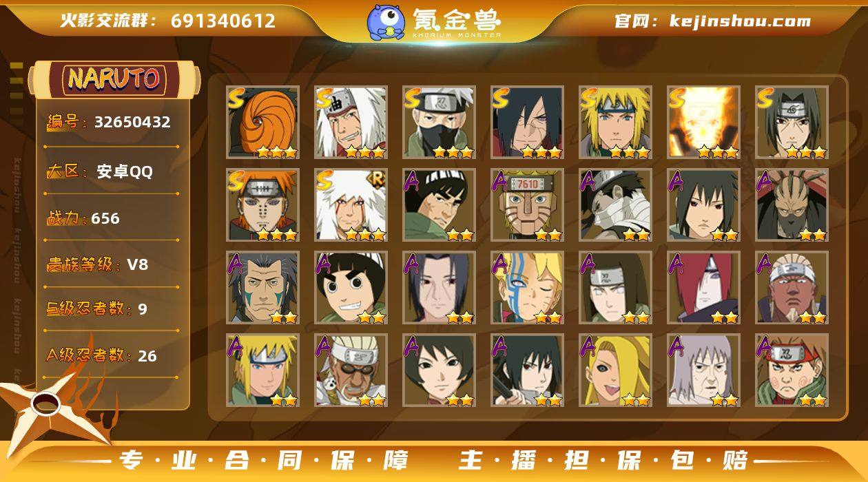Select Itachi portrait at end of first row

tap(792, 123)
